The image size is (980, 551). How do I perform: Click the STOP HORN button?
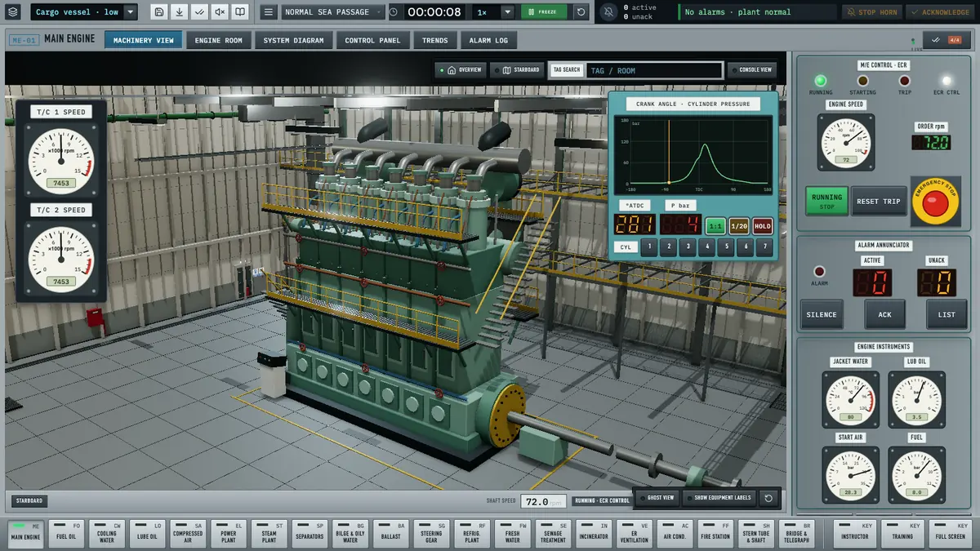pyautogui.click(x=871, y=12)
